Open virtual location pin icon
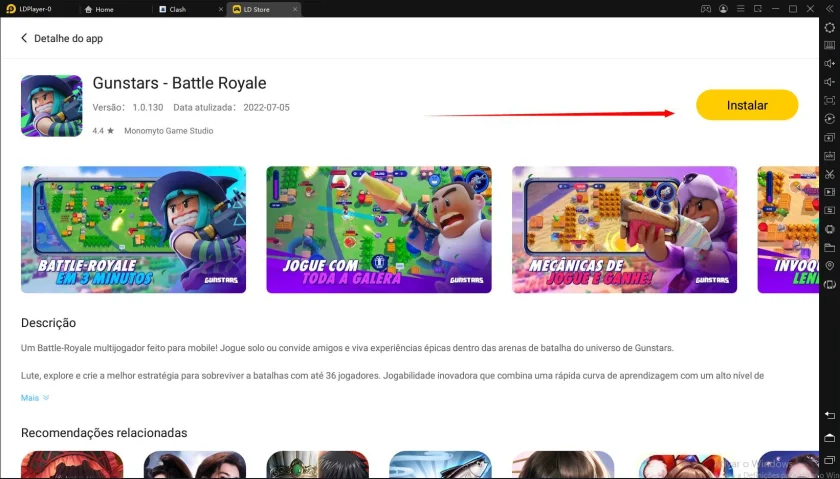The height and width of the screenshot is (479, 840). 829,265
